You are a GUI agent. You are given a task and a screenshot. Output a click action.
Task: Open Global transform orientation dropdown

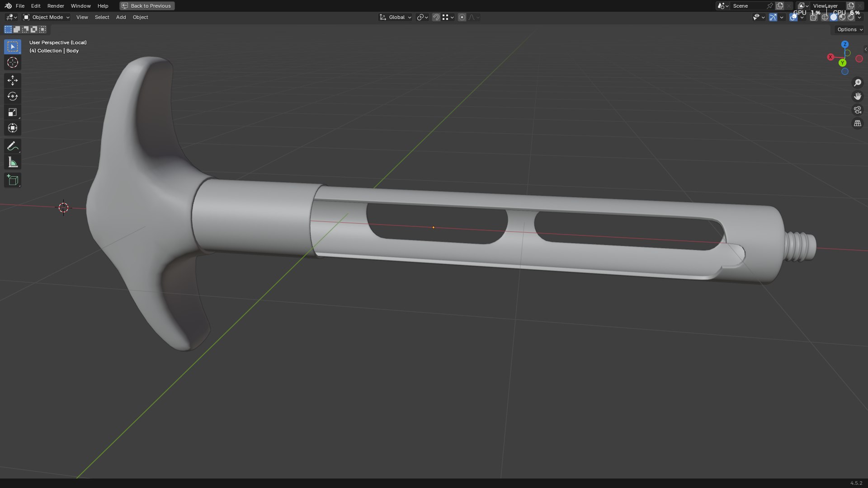coord(396,17)
